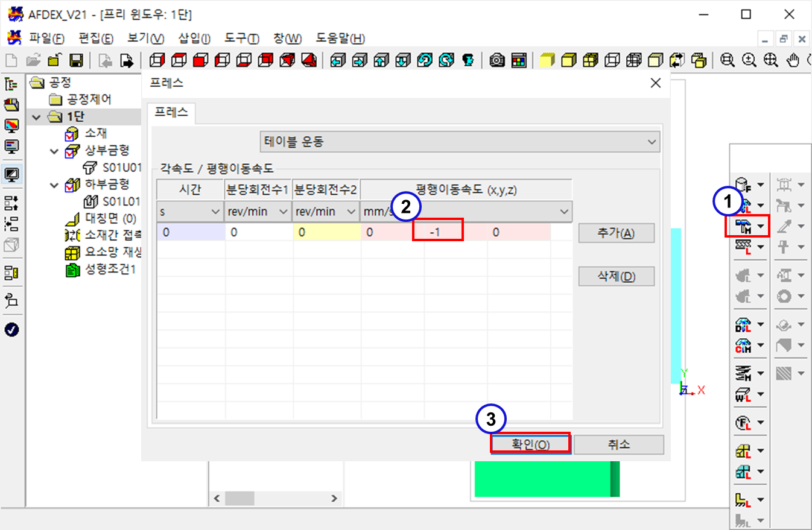
Task: Click the tree panel horizontal scrollbar thumb
Action: pos(240,499)
